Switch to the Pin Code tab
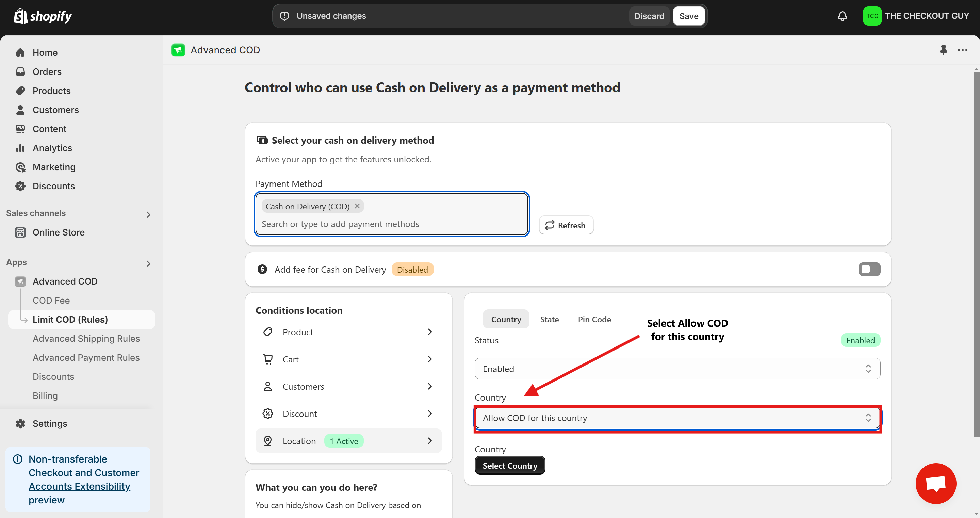Viewport: 980px width, 518px height. click(x=594, y=319)
